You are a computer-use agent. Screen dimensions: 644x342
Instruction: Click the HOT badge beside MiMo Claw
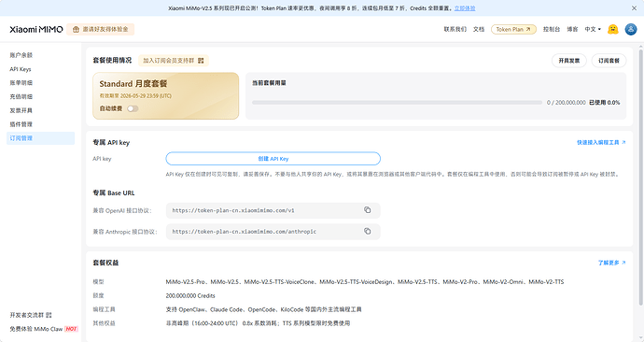pos(71,329)
